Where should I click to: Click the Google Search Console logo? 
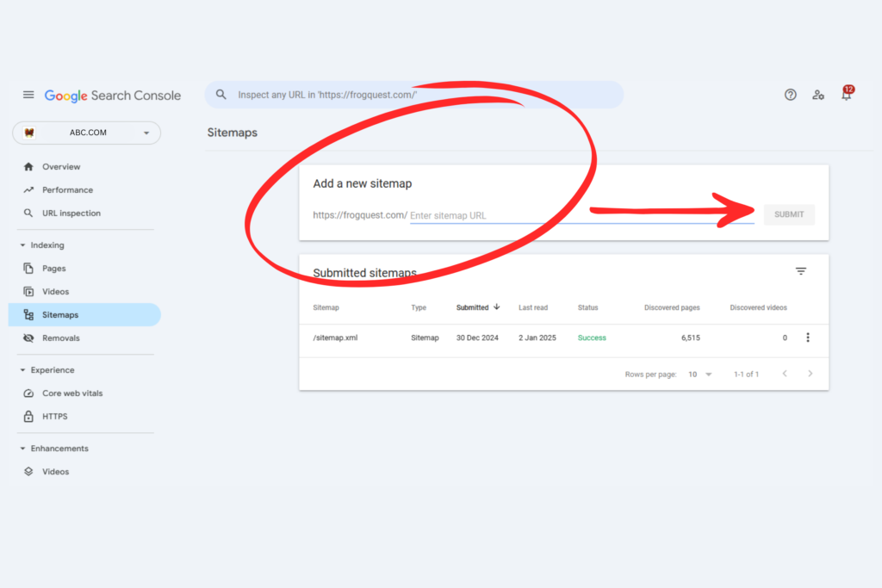tap(113, 96)
